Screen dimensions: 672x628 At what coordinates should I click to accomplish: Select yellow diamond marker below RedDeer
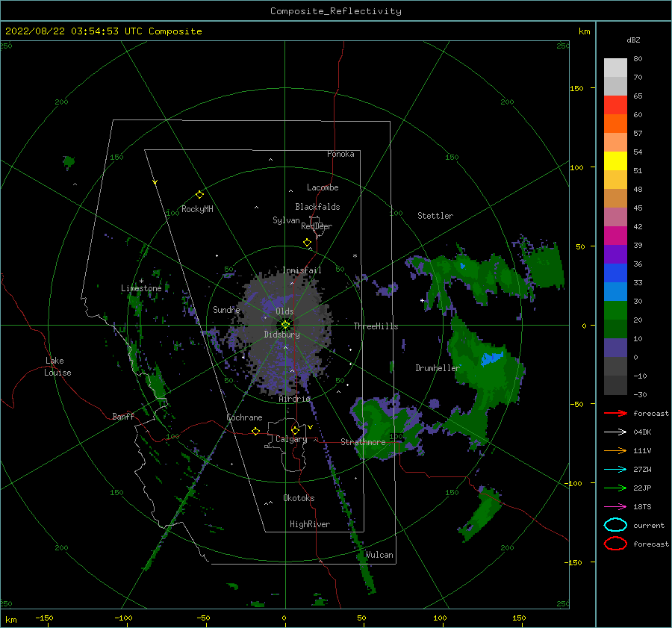(x=308, y=243)
